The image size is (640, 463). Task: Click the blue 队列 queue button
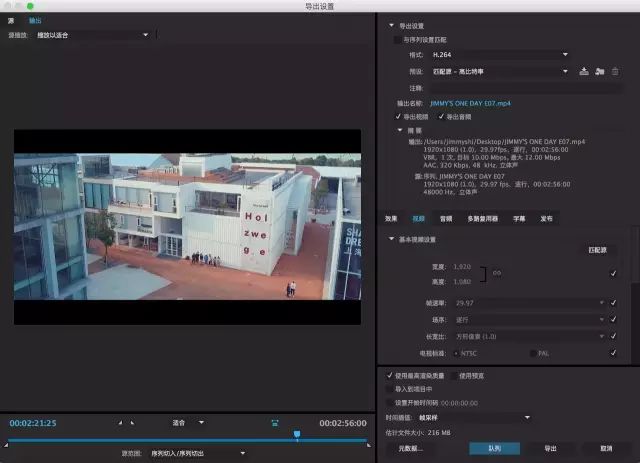click(494, 448)
